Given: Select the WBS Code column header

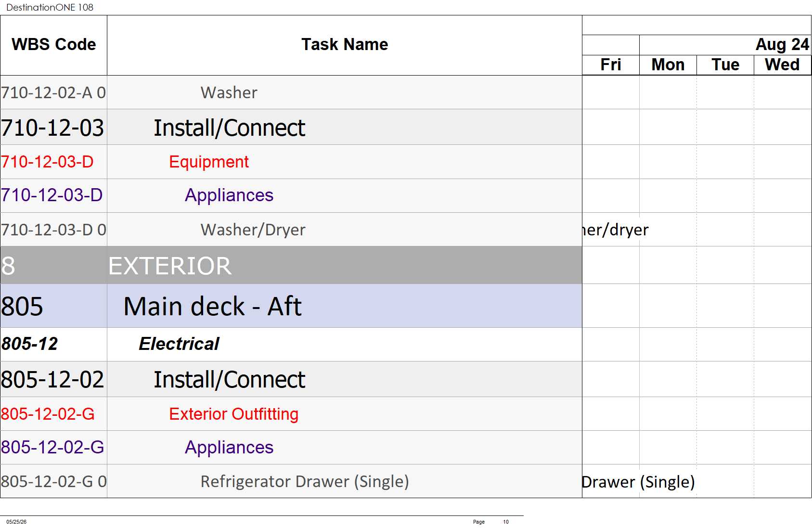Looking at the screenshot, I should click(53, 45).
